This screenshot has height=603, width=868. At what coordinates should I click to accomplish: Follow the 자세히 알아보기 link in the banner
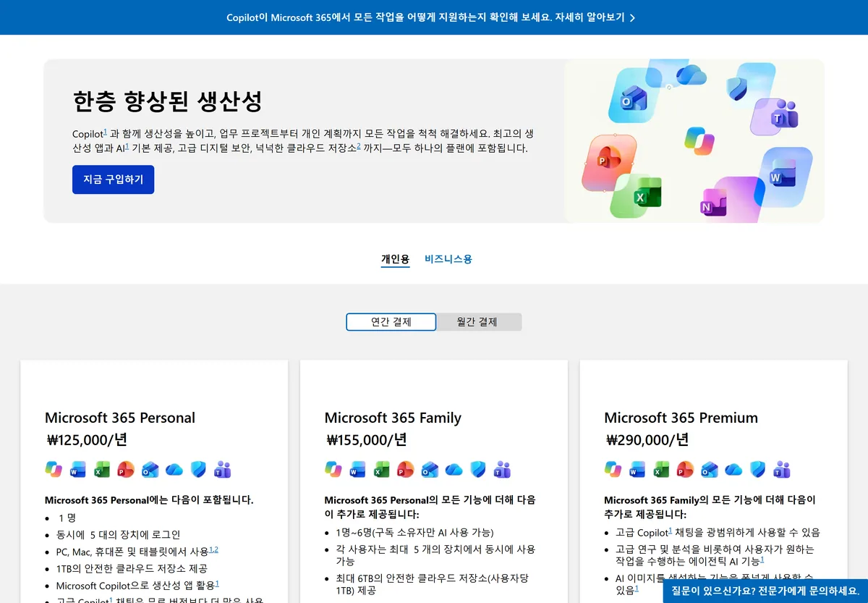pos(590,17)
